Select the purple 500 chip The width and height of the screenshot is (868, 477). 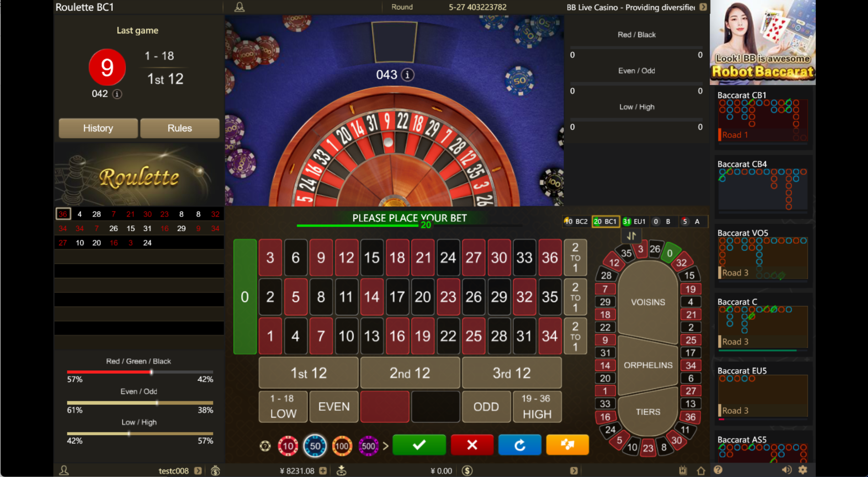368,446
